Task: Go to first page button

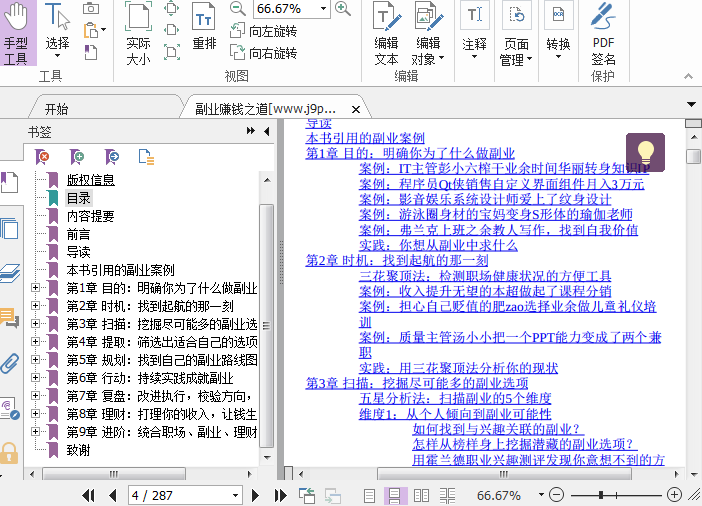Action: coord(89,495)
